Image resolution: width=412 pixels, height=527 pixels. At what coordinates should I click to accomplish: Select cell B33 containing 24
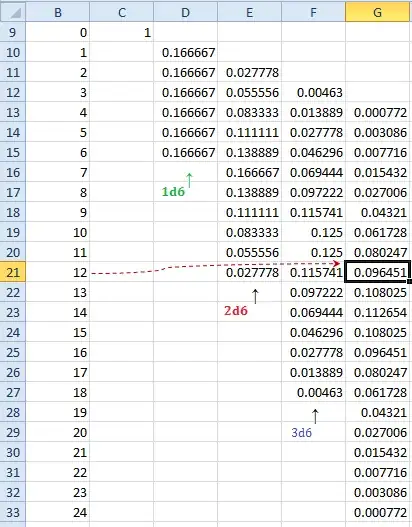tap(57, 513)
